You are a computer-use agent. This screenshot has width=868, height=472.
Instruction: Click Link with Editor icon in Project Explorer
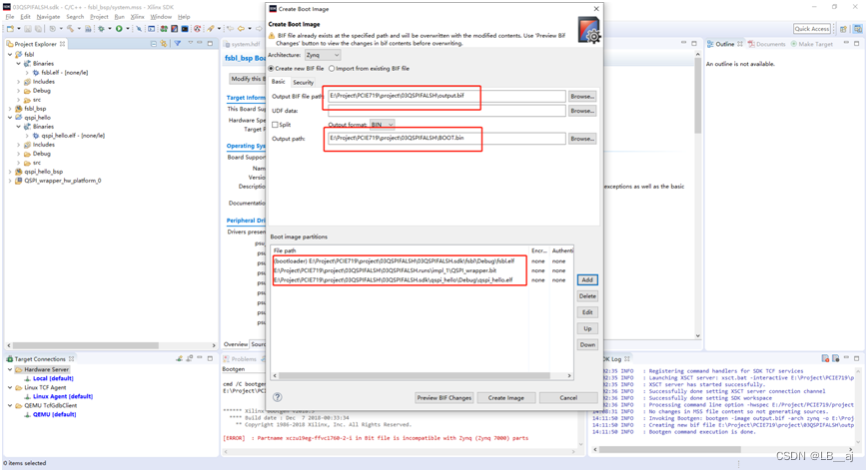163,44
